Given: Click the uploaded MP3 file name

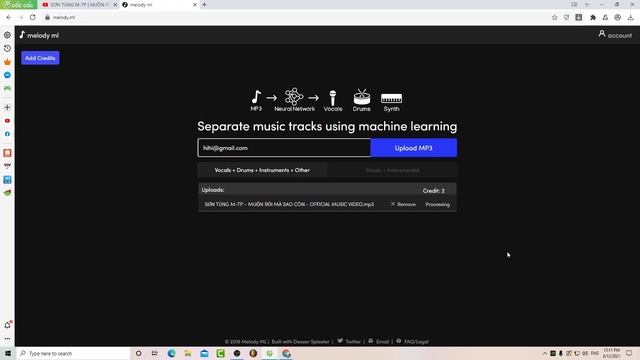Looking at the screenshot, I should [289, 204].
